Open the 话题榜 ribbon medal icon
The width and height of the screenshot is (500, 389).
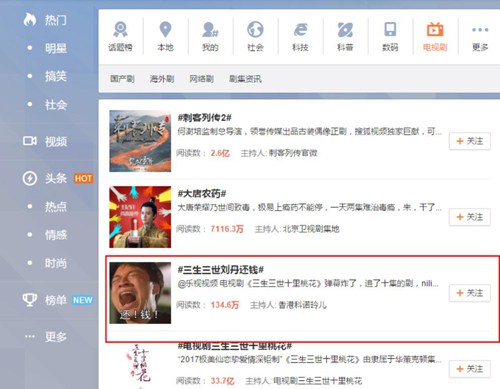tap(120, 36)
